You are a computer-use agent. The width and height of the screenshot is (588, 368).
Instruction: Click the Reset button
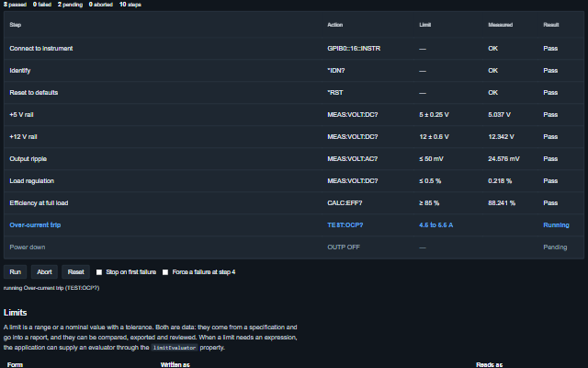[75, 272]
